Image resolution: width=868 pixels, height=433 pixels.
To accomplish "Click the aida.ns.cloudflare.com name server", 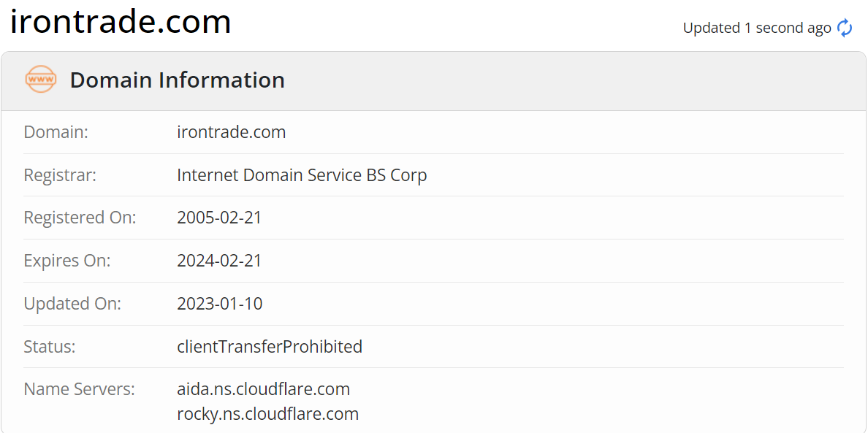I will [263, 388].
